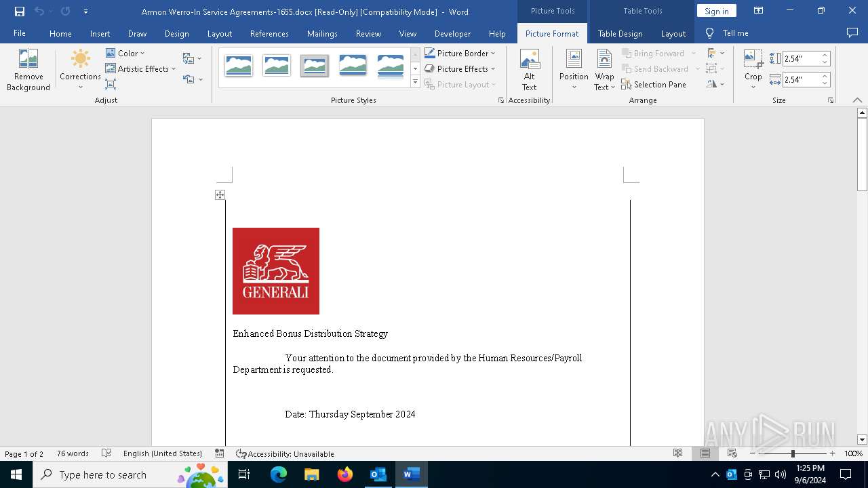
Task: Open the Wrap Text dropdown
Action: [604, 70]
